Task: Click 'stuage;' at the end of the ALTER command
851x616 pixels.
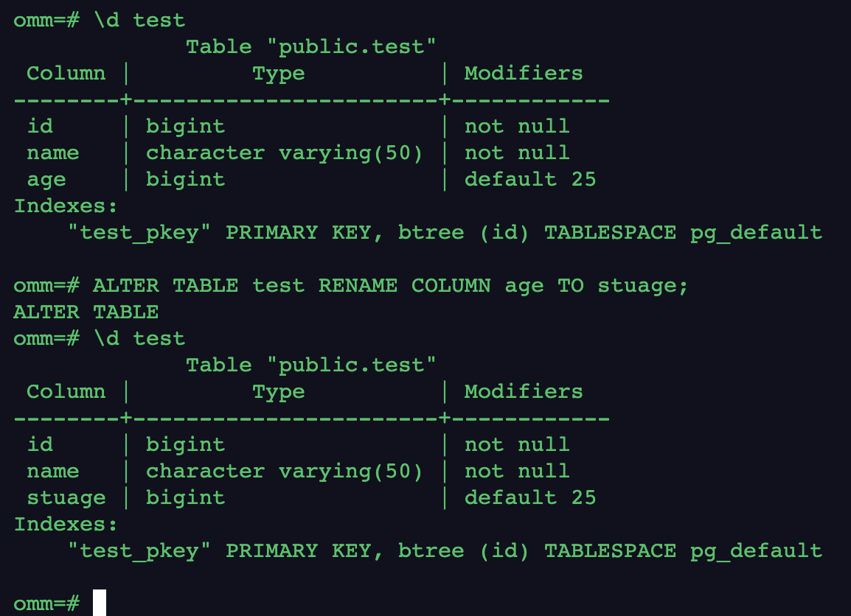Action: pyautogui.click(x=642, y=285)
